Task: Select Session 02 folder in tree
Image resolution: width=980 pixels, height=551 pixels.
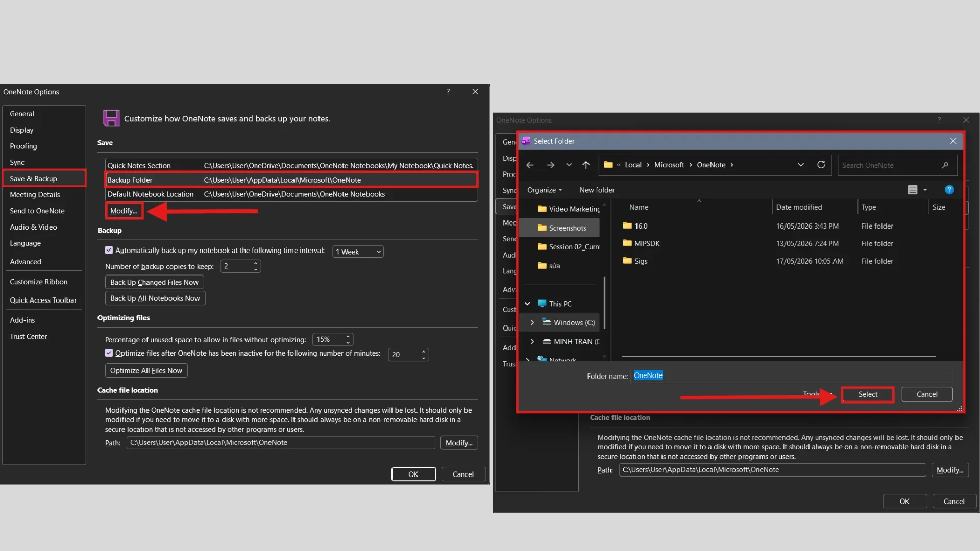Action: coord(569,247)
